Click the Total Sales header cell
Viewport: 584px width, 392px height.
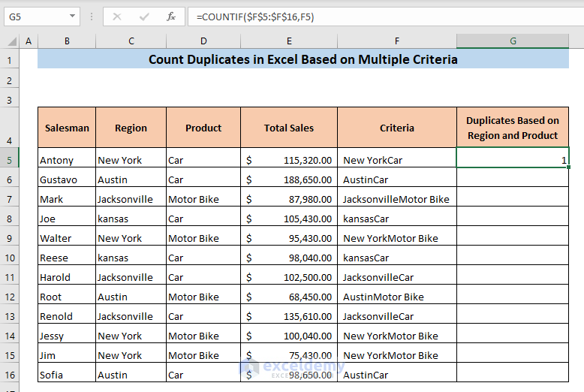[289, 128]
